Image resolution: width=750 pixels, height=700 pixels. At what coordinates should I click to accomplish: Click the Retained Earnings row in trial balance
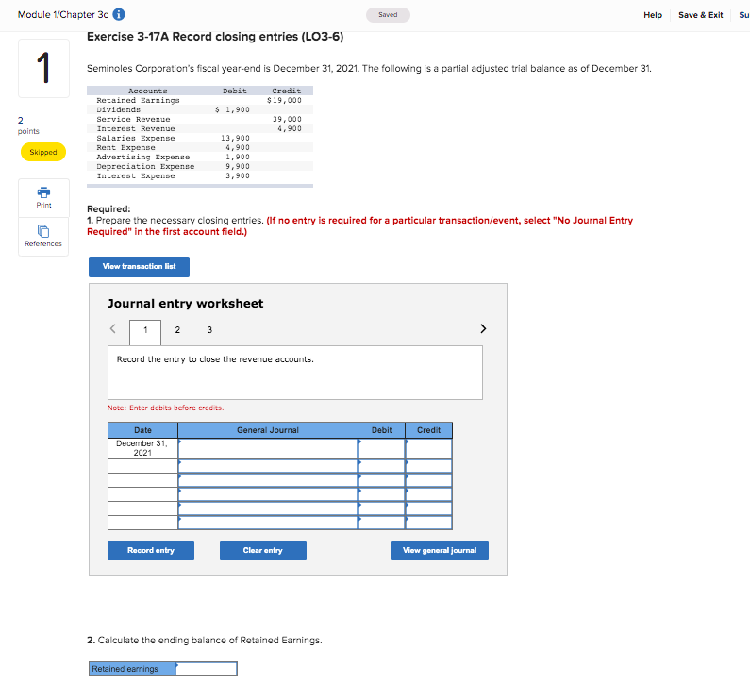[200, 101]
